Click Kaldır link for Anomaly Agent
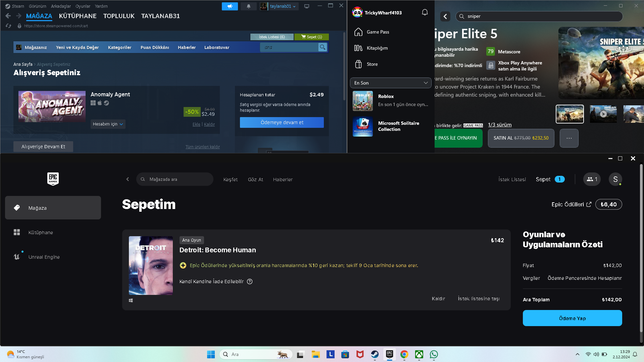Image resolution: width=644 pixels, height=362 pixels. 209,124
